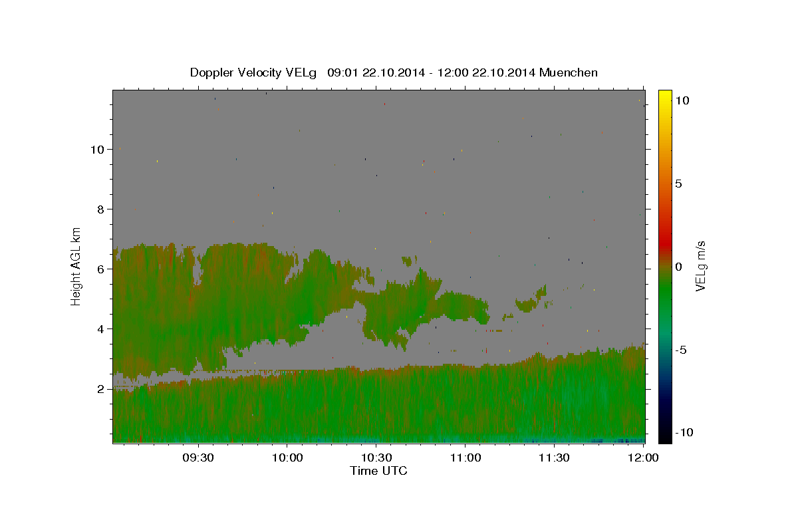Click the height tick label 2
798x532 pixels.
click(100, 389)
